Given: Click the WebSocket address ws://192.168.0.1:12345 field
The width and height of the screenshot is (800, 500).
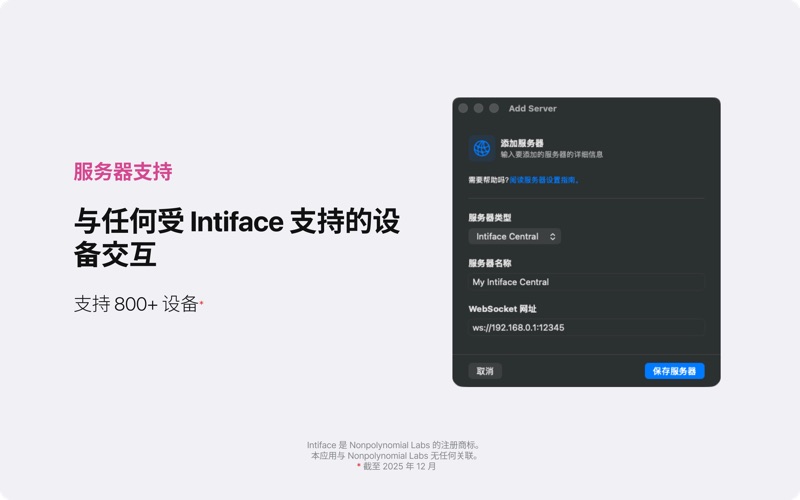Looking at the screenshot, I should [x=586, y=327].
